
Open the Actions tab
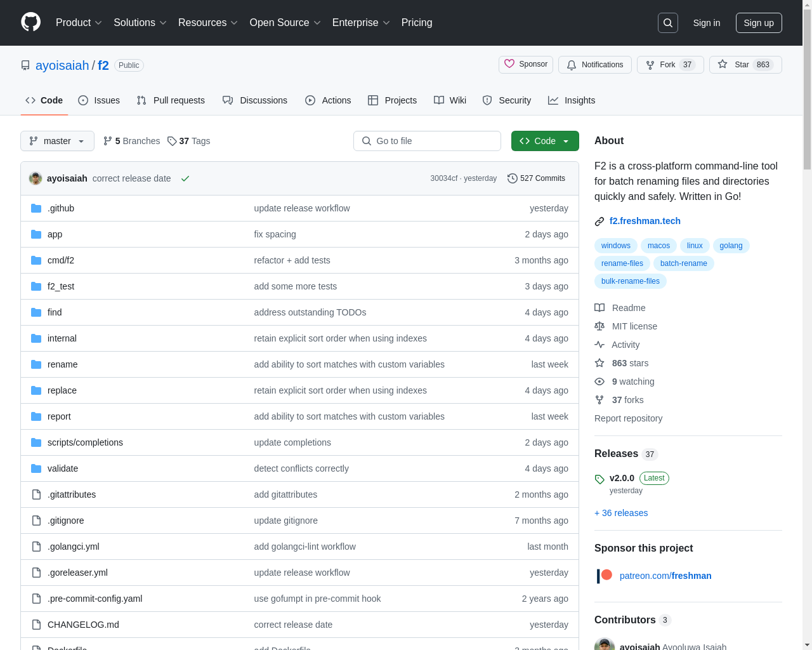coord(328,100)
